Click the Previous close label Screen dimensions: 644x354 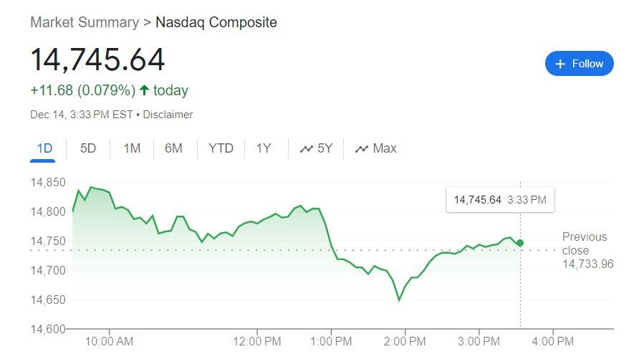click(x=585, y=244)
